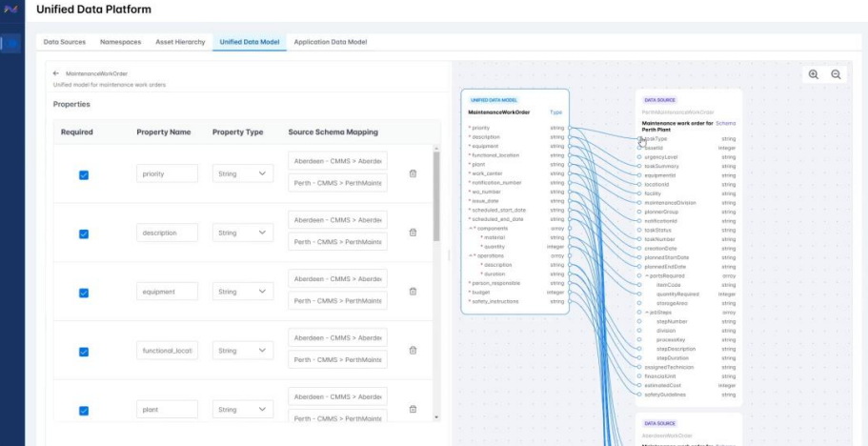Click the equipment property name field
Viewport: 868px width, 446px height.
[167, 292]
